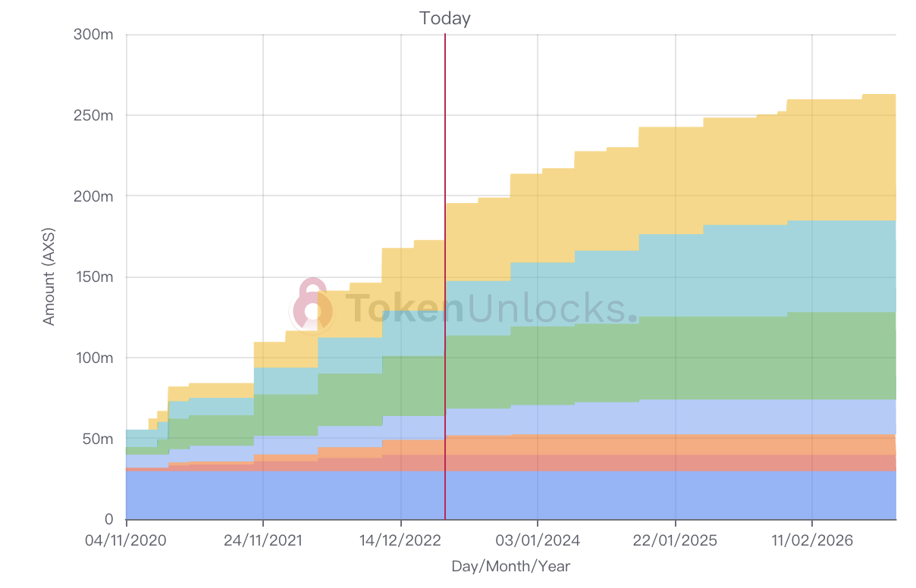Select the orange stacked area band
Image resolution: width=916 pixels, height=588 pixels.
pos(682,444)
